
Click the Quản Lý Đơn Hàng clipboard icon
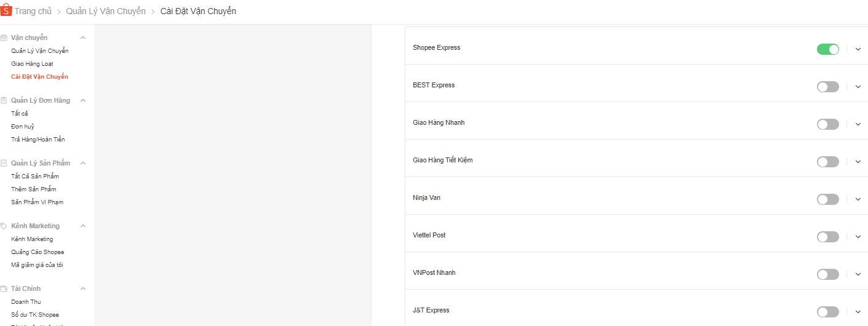point(4,101)
